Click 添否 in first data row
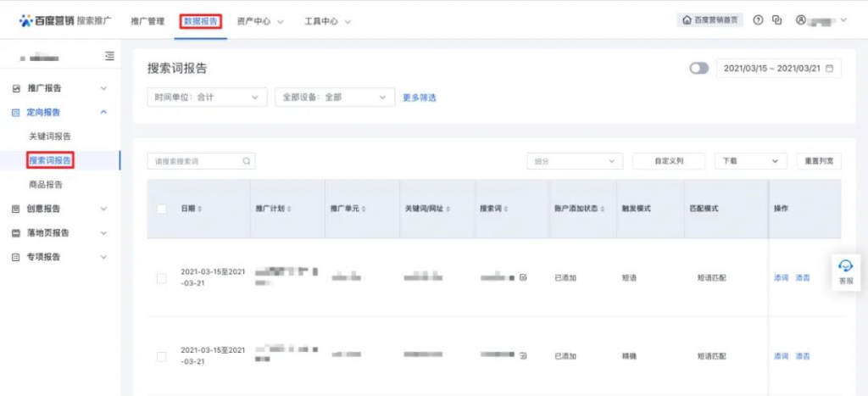Image resolution: width=868 pixels, height=396 pixels. click(803, 278)
